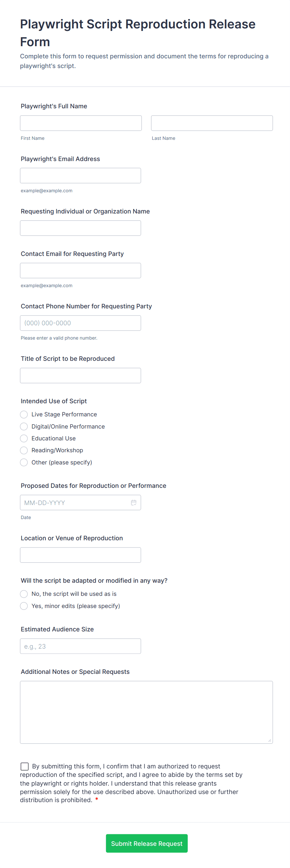Click the Estimated Audience Size field
The height and width of the screenshot is (868, 290).
80,646
